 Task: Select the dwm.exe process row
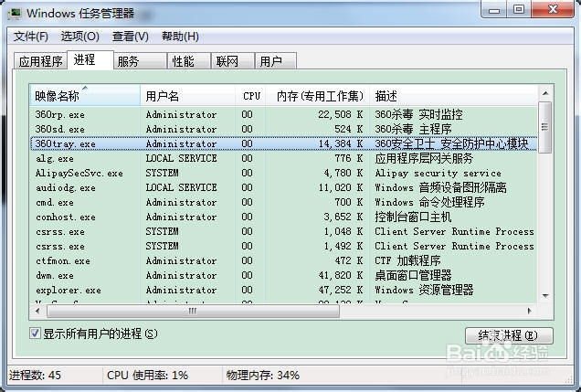coord(284,275)
